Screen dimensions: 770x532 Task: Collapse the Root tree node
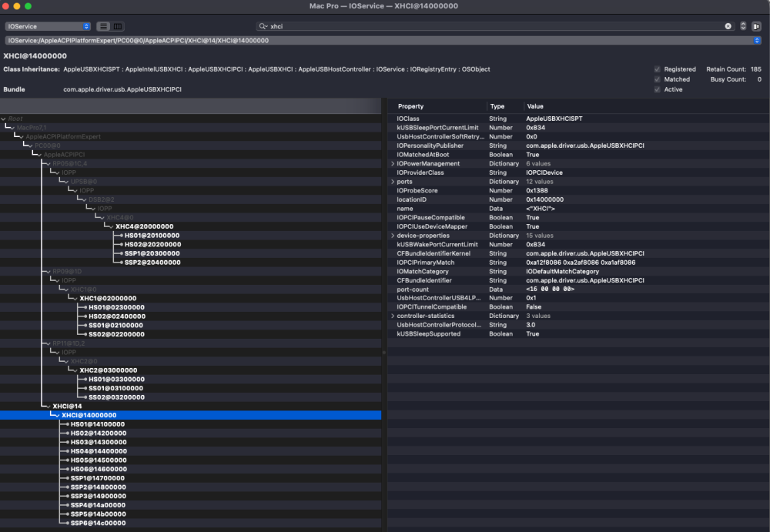[3, 119]
